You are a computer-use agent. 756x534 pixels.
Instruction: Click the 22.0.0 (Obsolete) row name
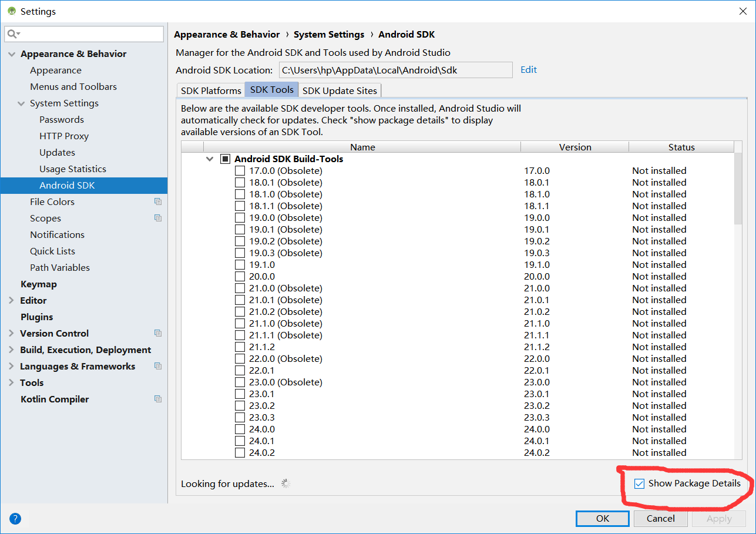tap(285, 358)
